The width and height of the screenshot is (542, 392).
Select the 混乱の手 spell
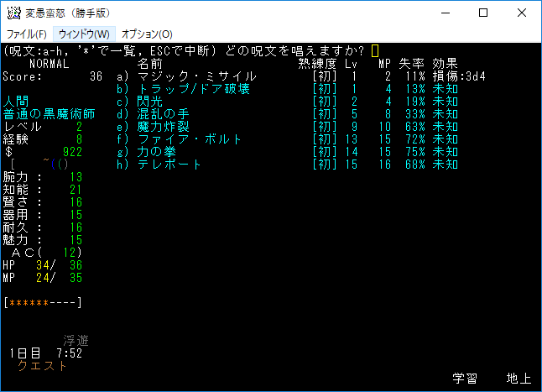point(164,114)
